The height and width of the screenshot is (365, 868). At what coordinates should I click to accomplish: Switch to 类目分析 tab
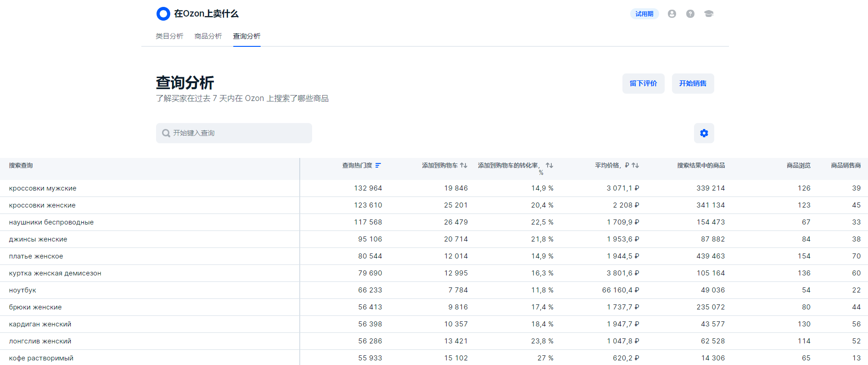[169, 36]
